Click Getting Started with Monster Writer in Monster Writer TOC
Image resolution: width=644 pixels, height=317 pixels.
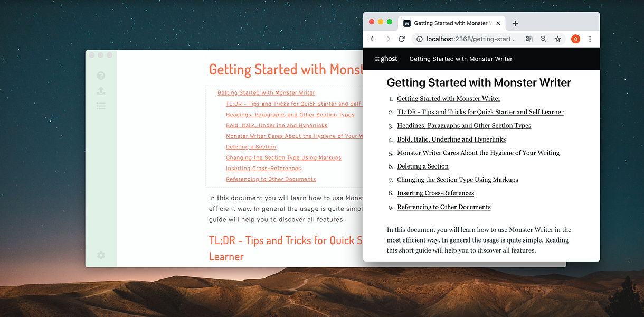tap(266, 93)
